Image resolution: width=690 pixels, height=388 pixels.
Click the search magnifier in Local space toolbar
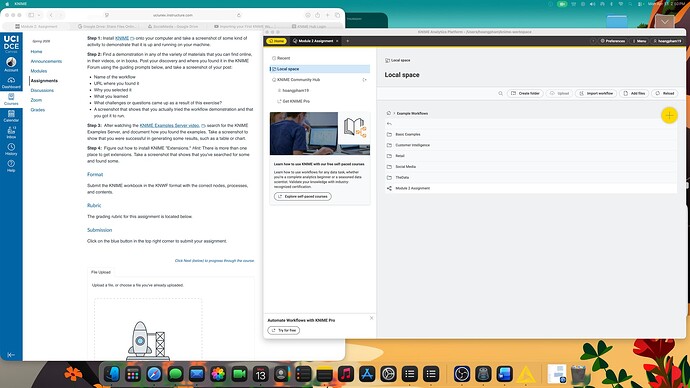click(500, 93)
